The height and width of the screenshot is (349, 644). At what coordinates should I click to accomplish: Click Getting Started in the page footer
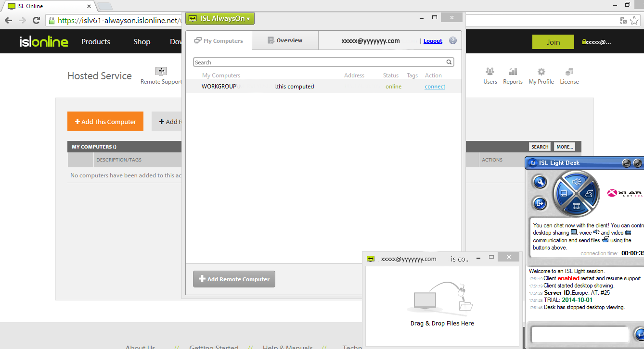(214, 347)
